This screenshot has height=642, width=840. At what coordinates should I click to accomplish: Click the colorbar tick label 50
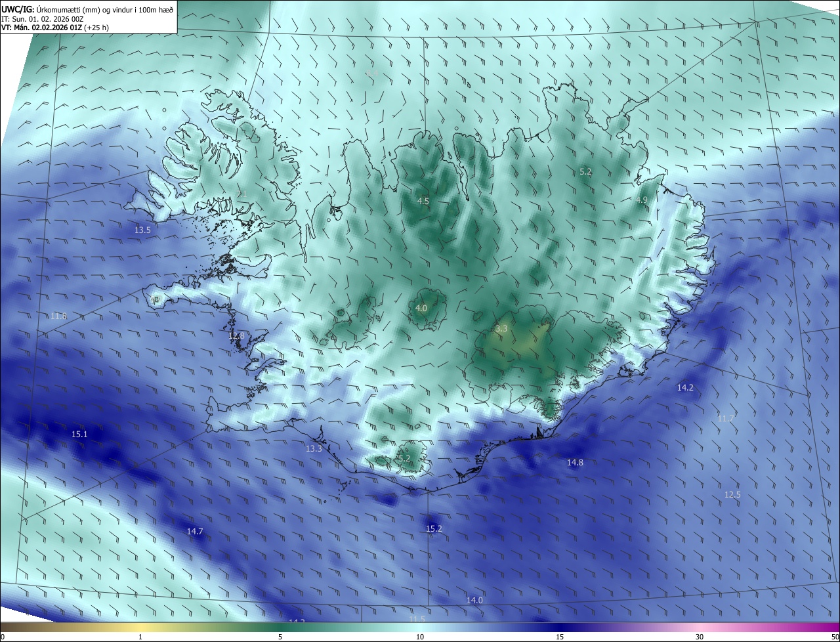(835, 637)
